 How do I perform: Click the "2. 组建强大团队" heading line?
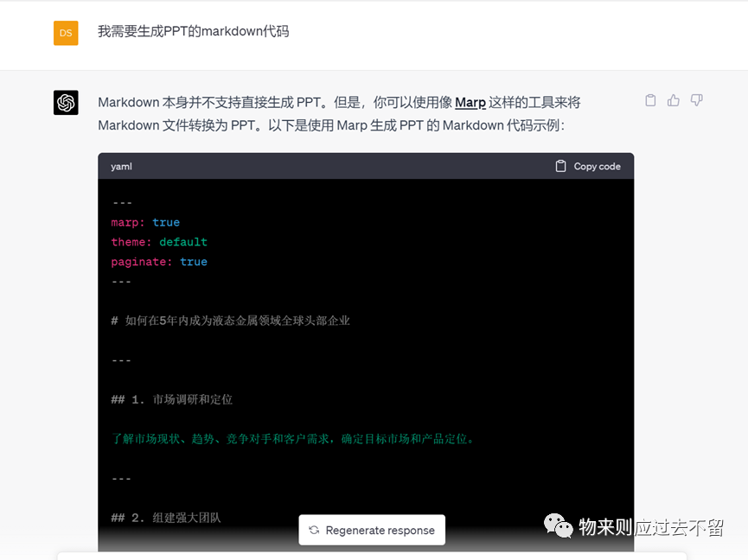pyautogui.click(x=166, y=518)
